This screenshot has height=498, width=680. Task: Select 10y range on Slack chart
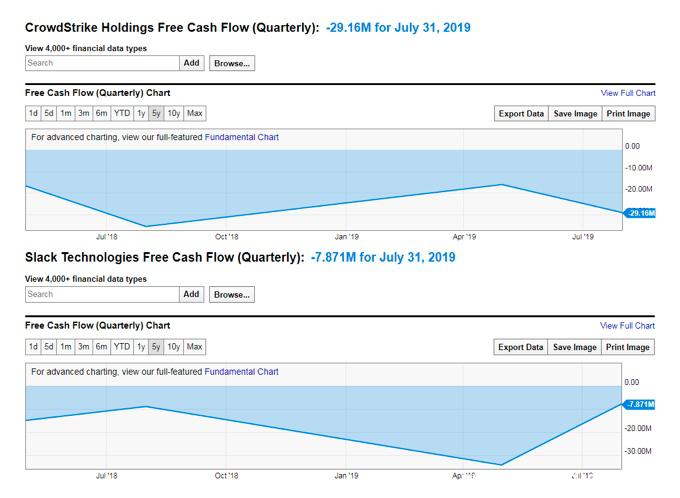tap(174, 347)
